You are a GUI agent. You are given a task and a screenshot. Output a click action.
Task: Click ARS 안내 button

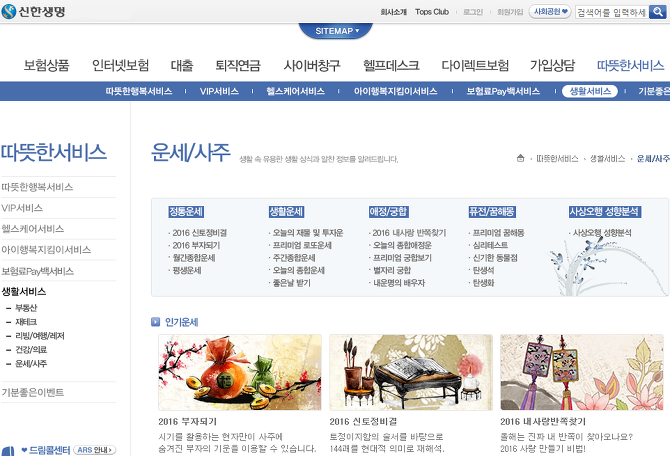pyautogui.click(x=94, y=450)
